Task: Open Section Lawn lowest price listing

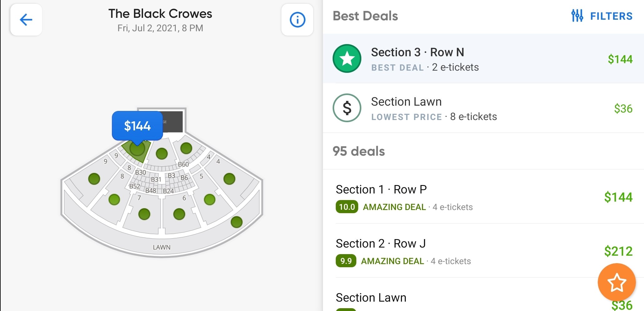Action: (x=483, y=108)
